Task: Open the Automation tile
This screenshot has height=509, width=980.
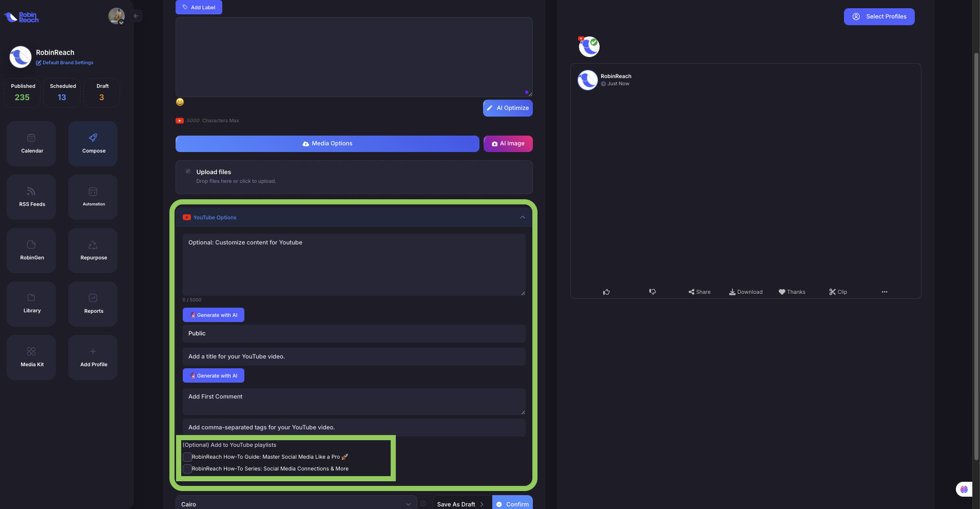Action: [93, 197]
